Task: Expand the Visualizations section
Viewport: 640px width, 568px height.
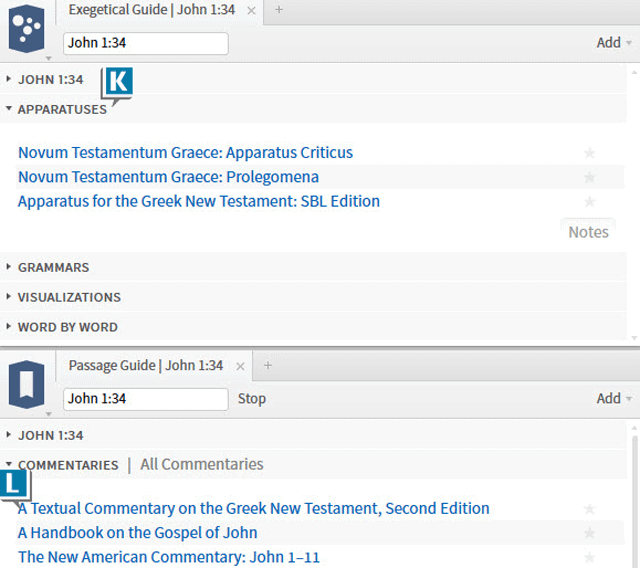Action: (x=69, y=297)
